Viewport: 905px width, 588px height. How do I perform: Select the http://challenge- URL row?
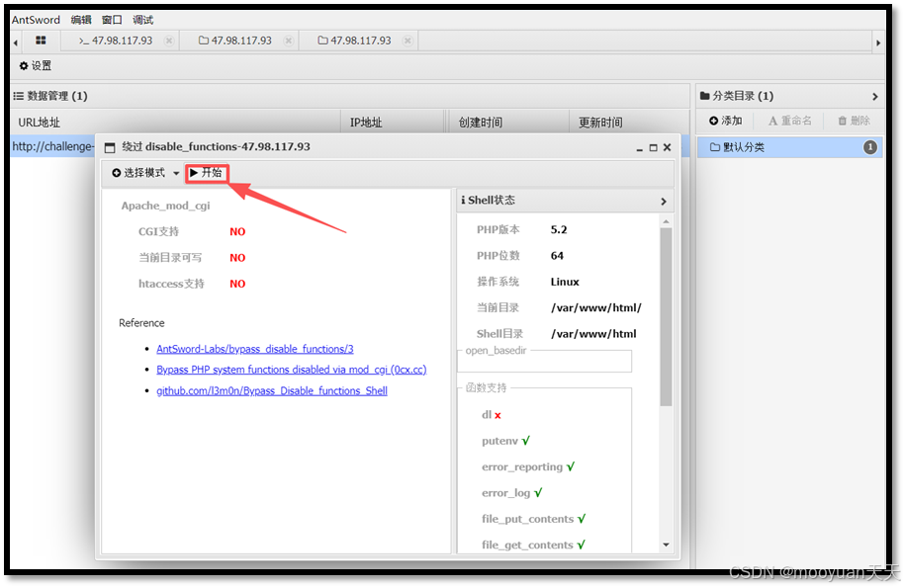(x=52, y=146)
